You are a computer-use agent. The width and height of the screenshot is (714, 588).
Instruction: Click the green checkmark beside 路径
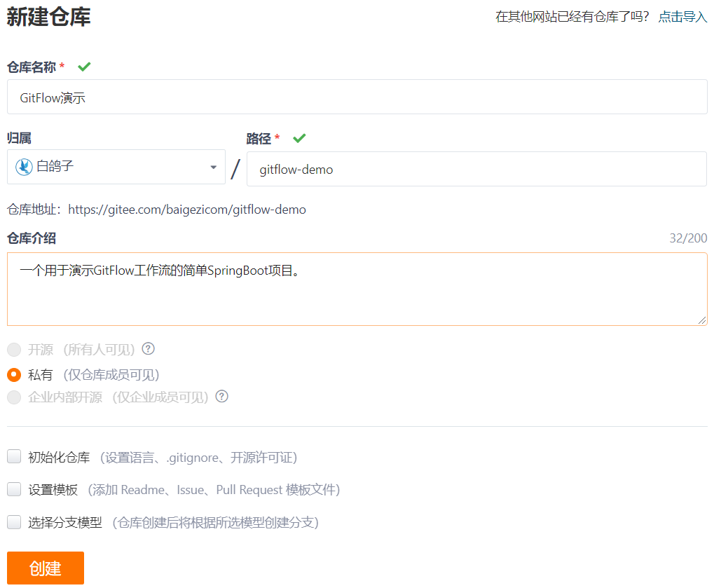coord(299,138)
